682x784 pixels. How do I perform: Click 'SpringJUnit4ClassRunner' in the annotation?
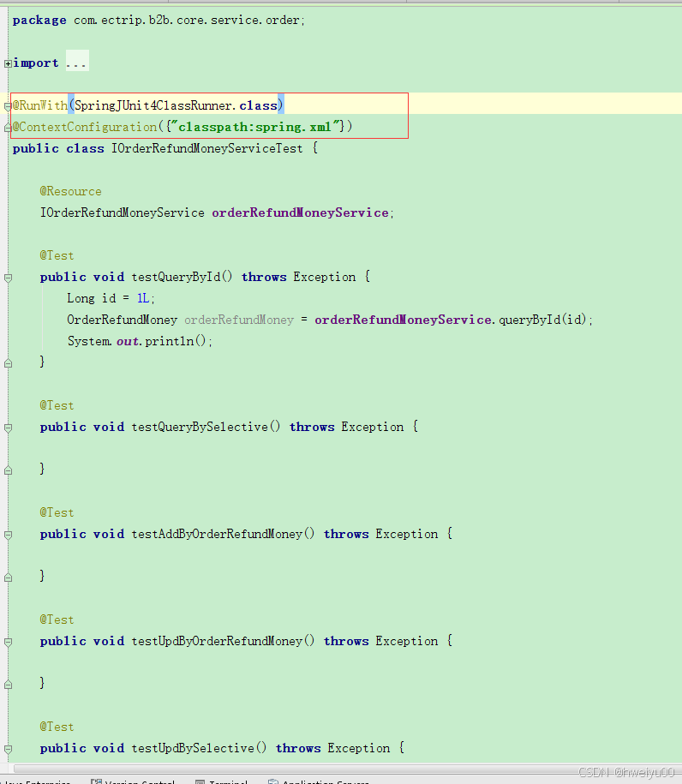(x=153, y=105)
